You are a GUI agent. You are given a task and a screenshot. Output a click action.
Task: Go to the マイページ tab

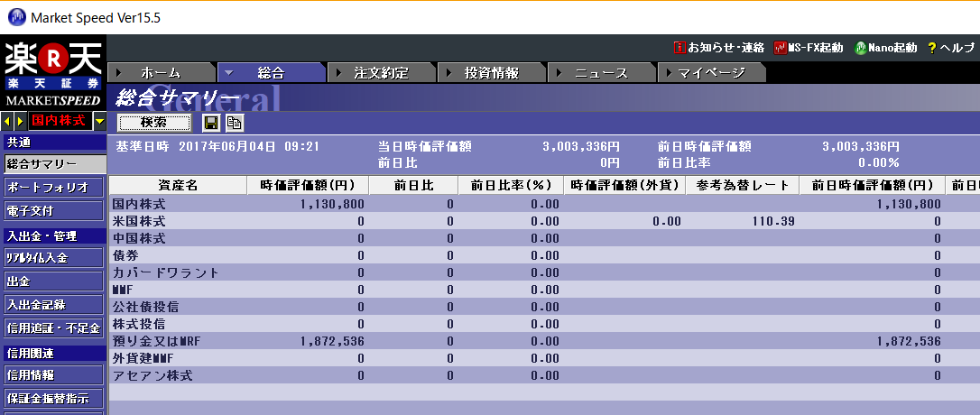[711, 73]
